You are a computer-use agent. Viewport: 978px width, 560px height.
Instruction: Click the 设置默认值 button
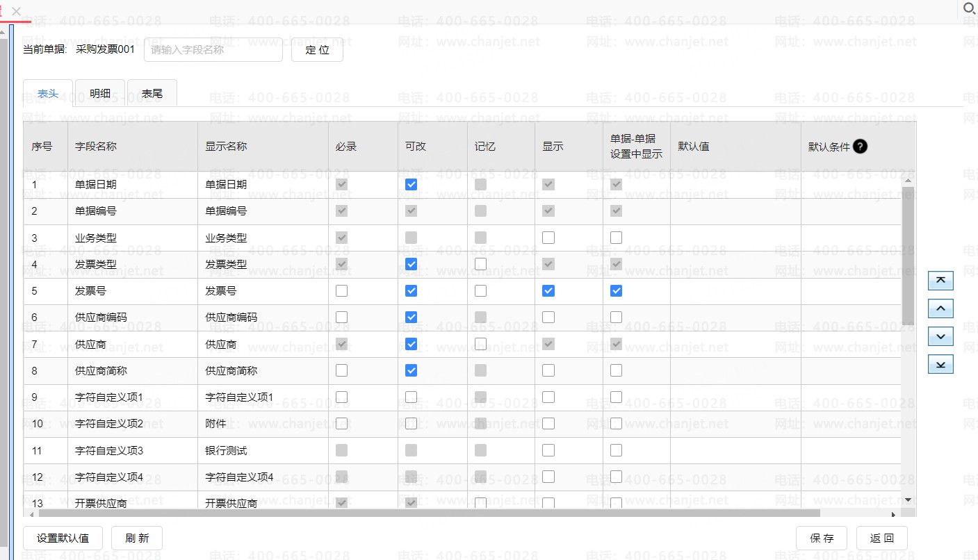click(x=63, y=538)
